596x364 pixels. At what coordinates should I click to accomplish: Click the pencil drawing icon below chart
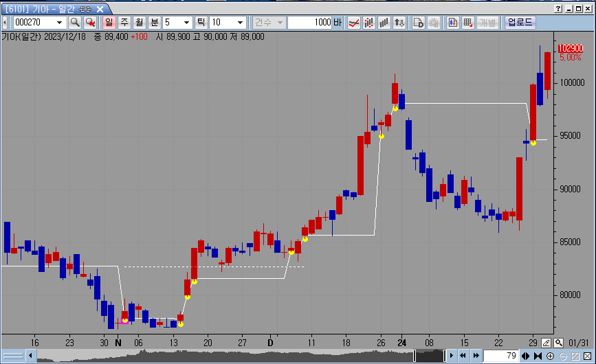coord(546,342)
